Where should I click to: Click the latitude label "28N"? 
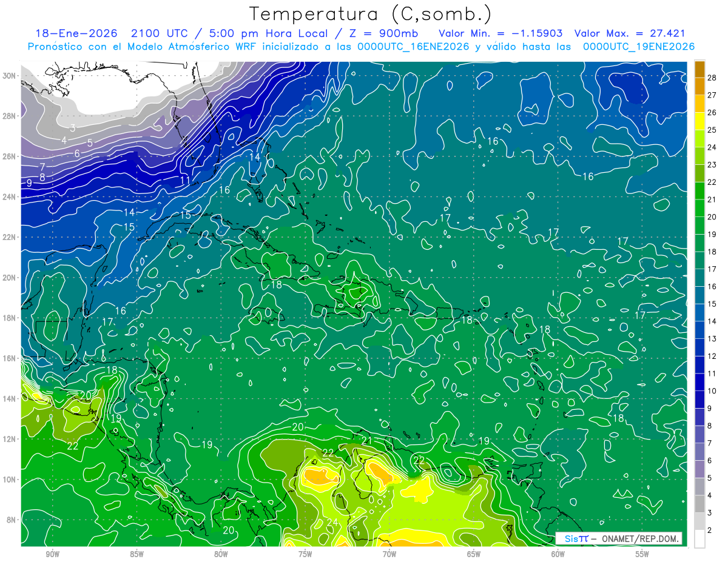[9, 116]
